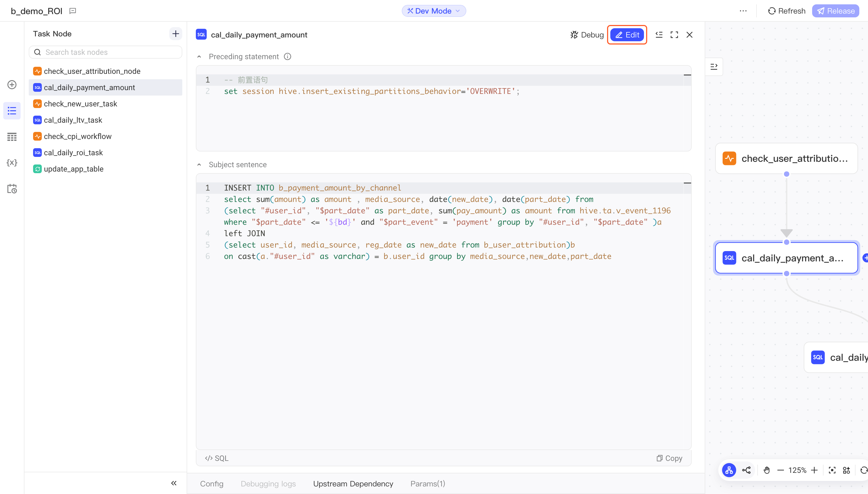The image size is (868, 494).
Task: Open the variables {x} sidebar icon
Action: pyautogui.click(x=12, y=163)
